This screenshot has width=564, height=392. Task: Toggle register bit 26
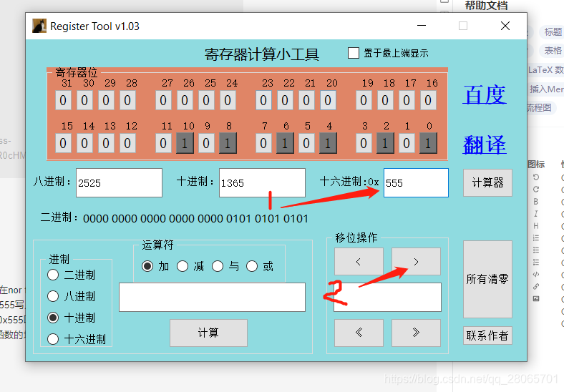(x=185, y=100)
